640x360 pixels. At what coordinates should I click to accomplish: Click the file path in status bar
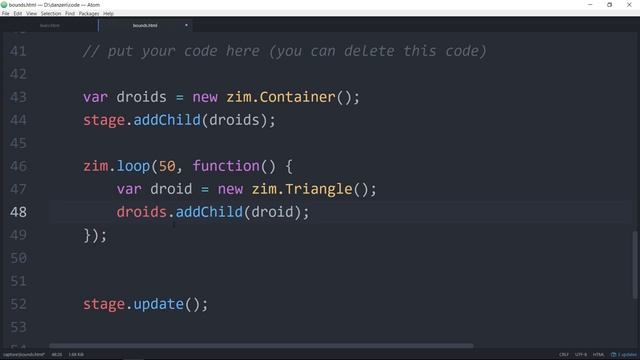tap(24, 355)
